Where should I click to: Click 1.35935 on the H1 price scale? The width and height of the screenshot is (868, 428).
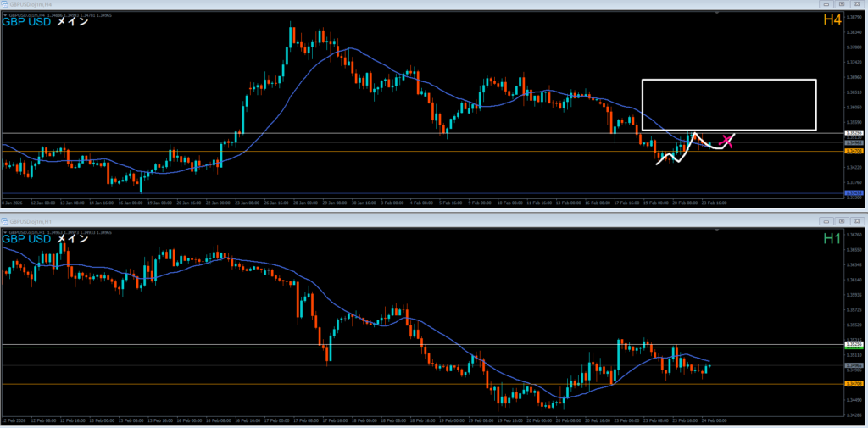(x=853, y=295)
